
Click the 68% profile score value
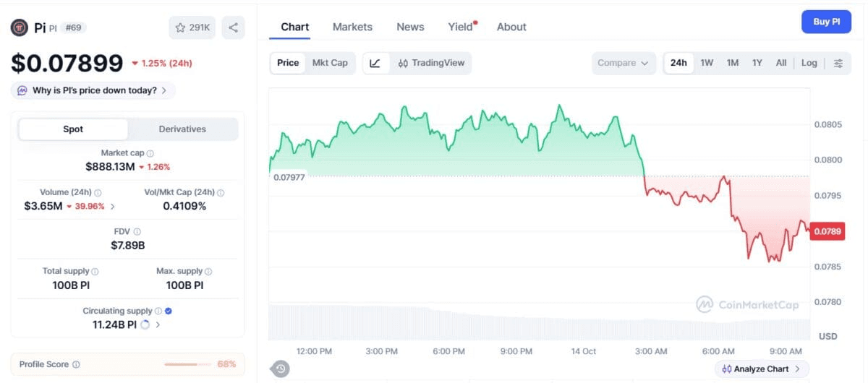click(226, 364)
